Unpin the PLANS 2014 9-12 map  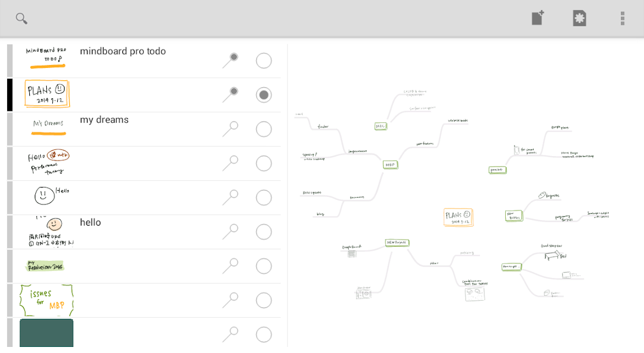tap(230, 95)
